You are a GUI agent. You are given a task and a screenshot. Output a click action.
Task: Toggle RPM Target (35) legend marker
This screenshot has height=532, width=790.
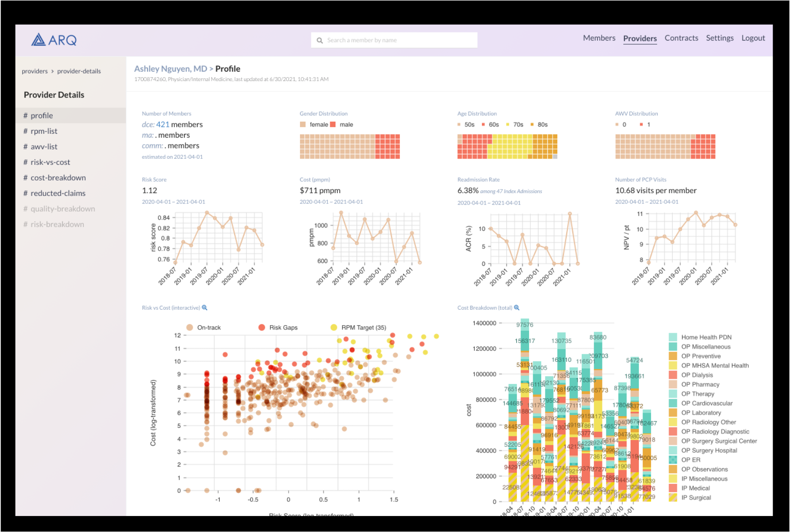tap(334, 327)
